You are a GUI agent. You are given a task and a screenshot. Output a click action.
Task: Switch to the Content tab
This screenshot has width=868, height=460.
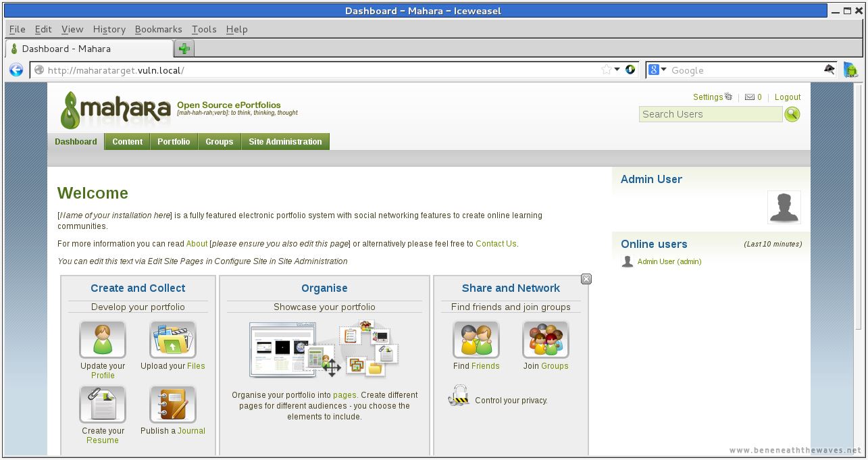[127, 142]
